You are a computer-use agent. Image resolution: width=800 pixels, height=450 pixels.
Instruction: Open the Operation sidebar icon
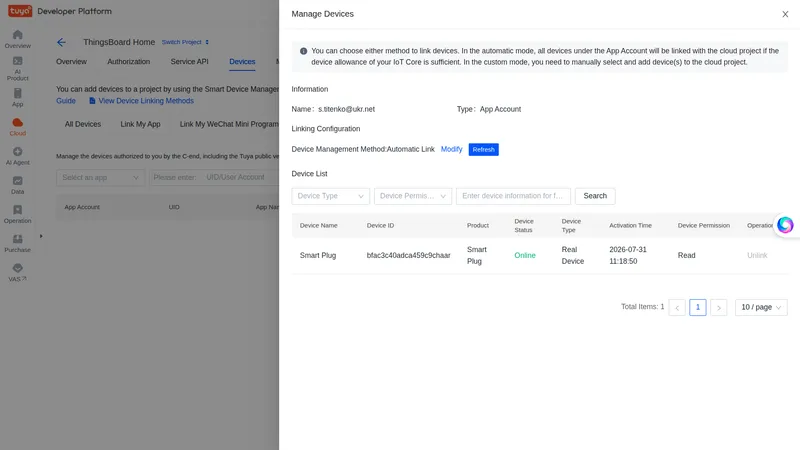coord(17,210)
